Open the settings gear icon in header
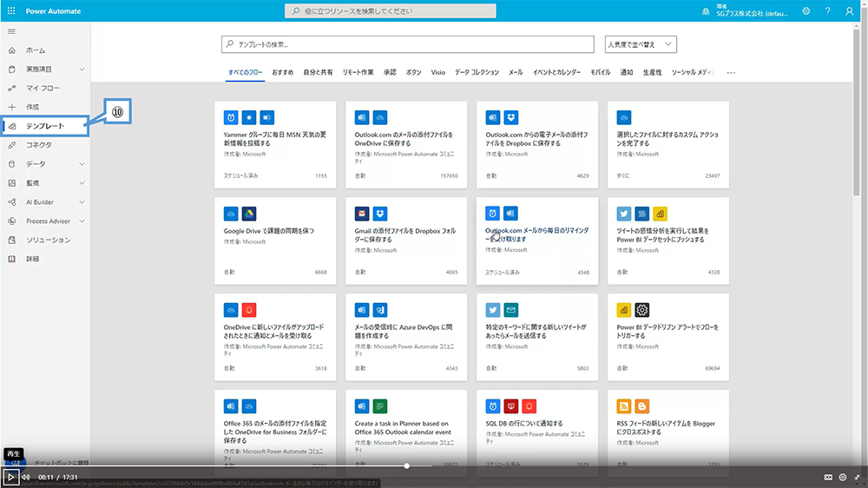 (806, 11)
